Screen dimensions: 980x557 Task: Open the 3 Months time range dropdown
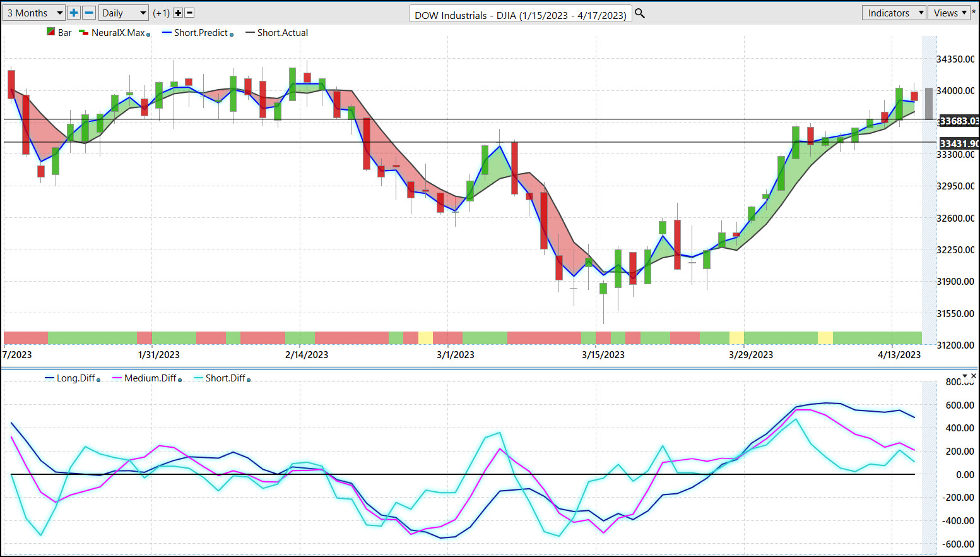(x=34, y=13)
